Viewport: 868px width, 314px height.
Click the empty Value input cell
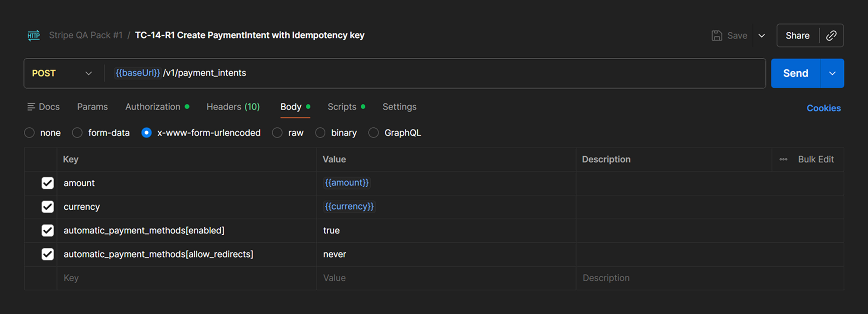(x=446, y=278)
